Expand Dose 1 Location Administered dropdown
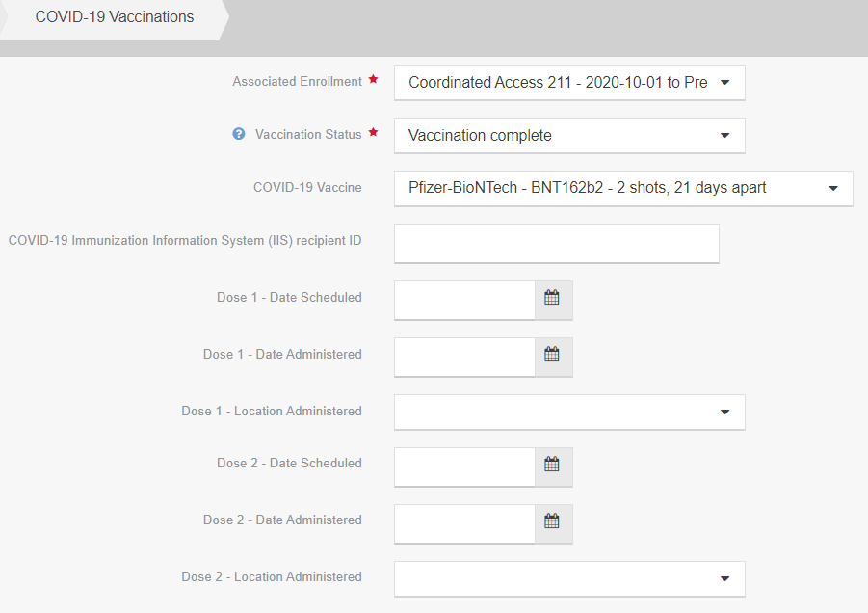 pos(568,413)
